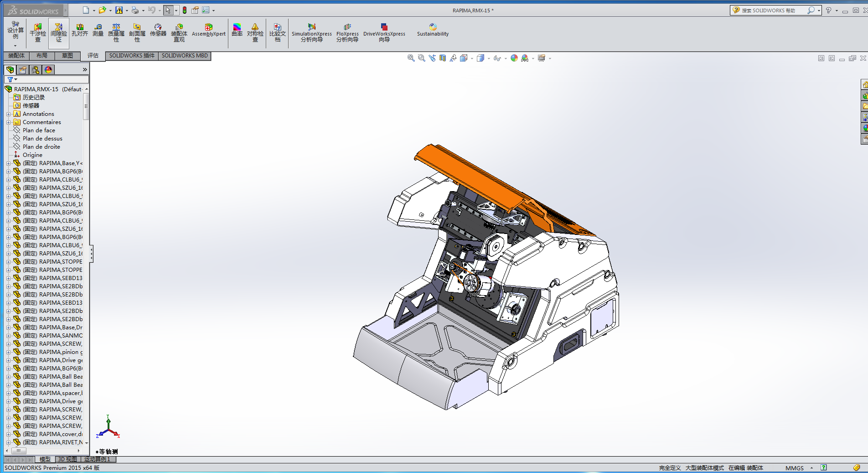Click the edit appearance color ball icon
Viewport: 868px width, 473px height.
tap(514, 58)
